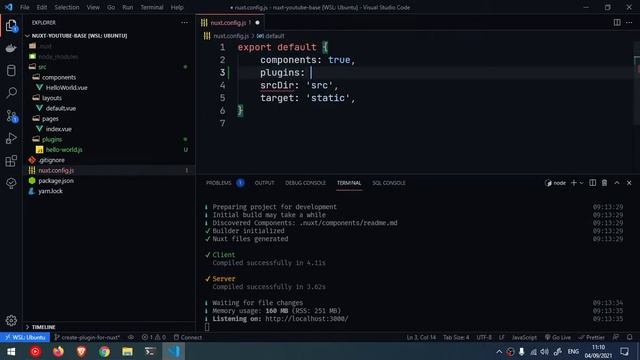Open Explorer Views and More Actions
This screenshot has width=640, height=360.
184,22
